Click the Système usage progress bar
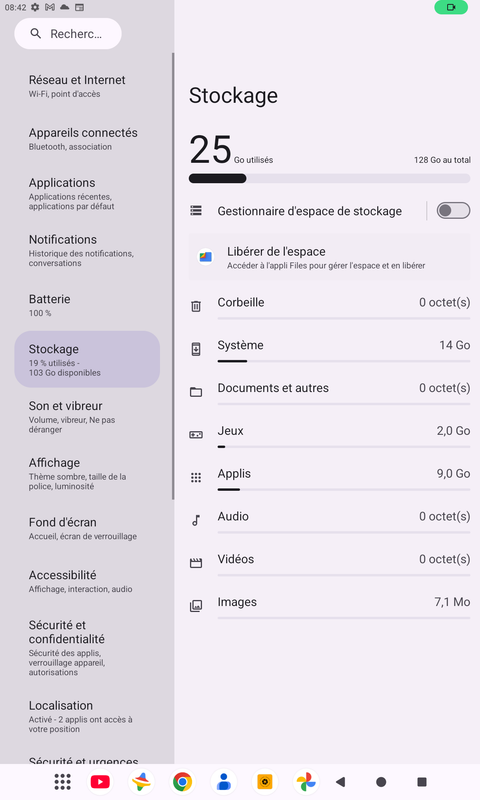This screenshot has width=480, height=800. [344, 361]
